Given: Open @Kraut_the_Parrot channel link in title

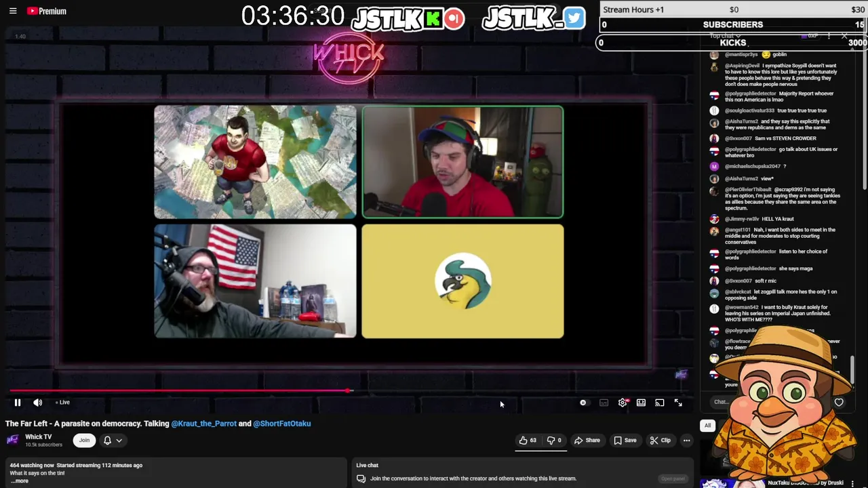Looking at the screenshot, I should point(204,424).
